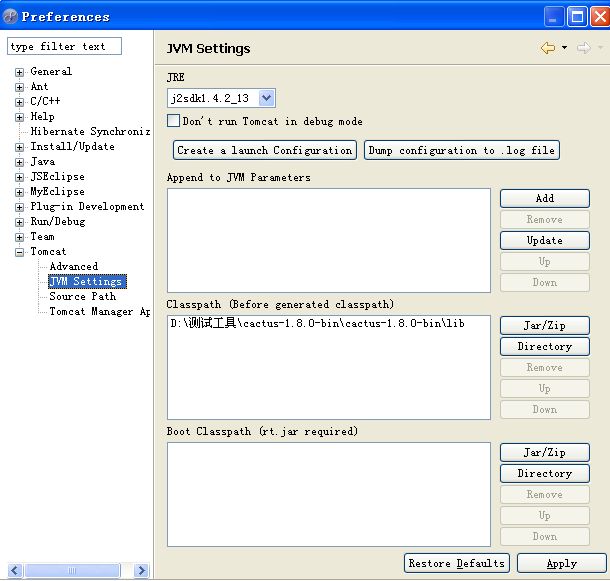
Task: Expand the Ant tree node
Action: click(19, 87)
